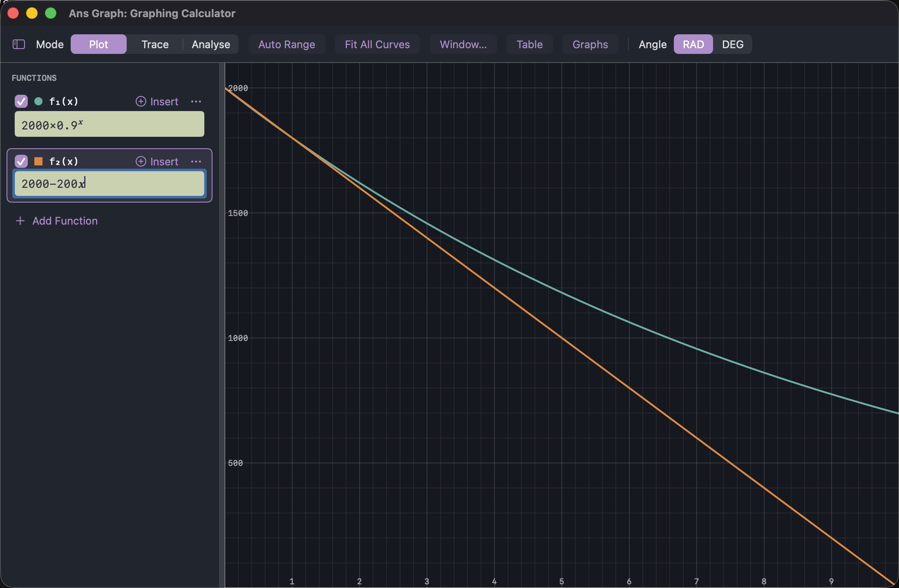Open the three-dot menu for f₁(x)
The height and width of the screenshot is (588, 899).
pos(196,101)
